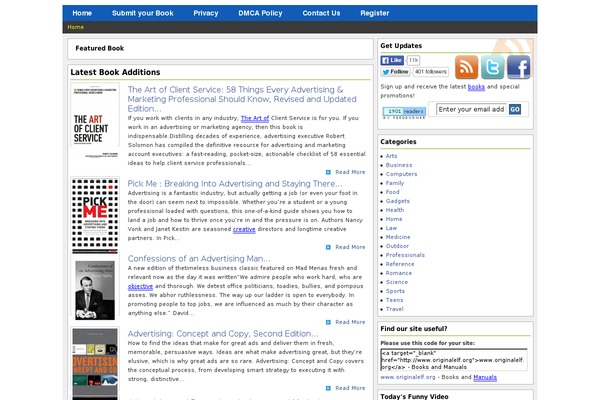This screenshot has height=400, width=600.
Task: Open the large Twitter bird icon
Action: pos(492,67)
